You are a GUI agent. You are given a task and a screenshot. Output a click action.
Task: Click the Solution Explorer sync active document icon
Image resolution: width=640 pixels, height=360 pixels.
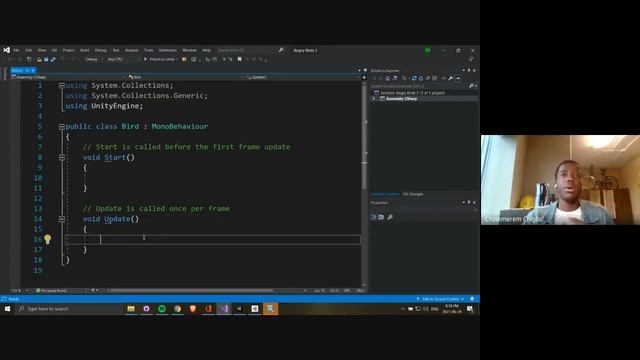(x=414, y=78)
